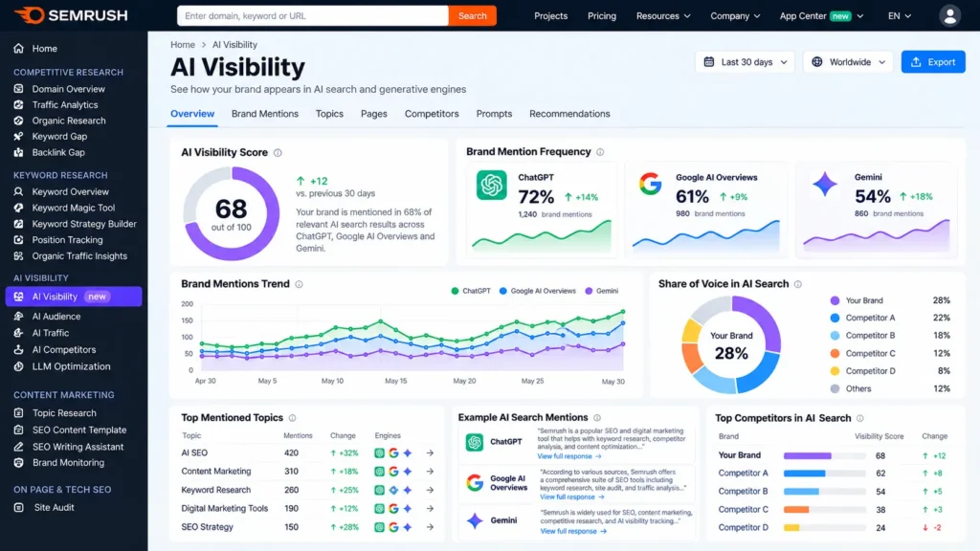The width and height of the screenshot is (980, 551).
Task: Click the Backlink Gap sidebar icon
Action: click(x=19, y=152)
